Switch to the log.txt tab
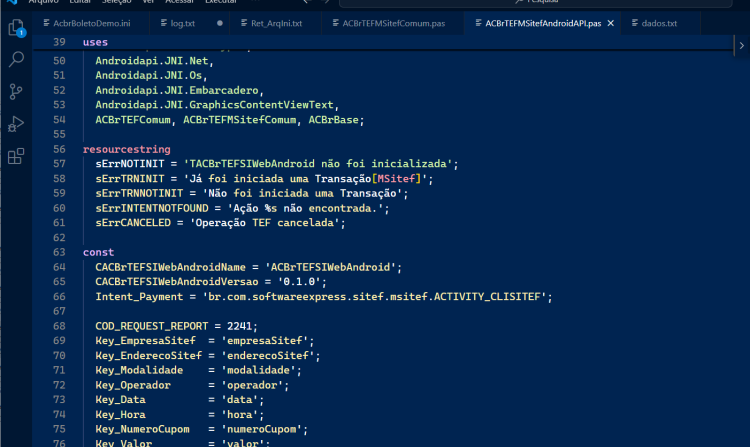The height and width of the screenshot is (447, 750). click(x=189, y=23)
